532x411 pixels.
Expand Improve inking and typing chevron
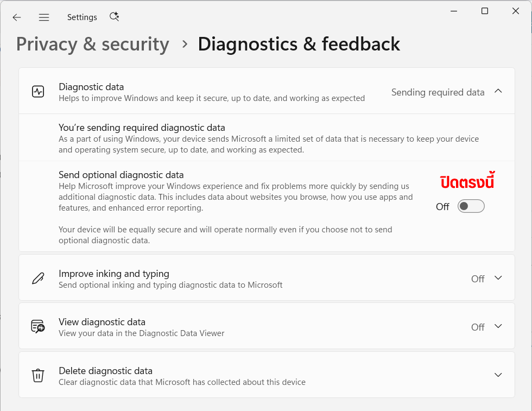click(x=498, y=278)
